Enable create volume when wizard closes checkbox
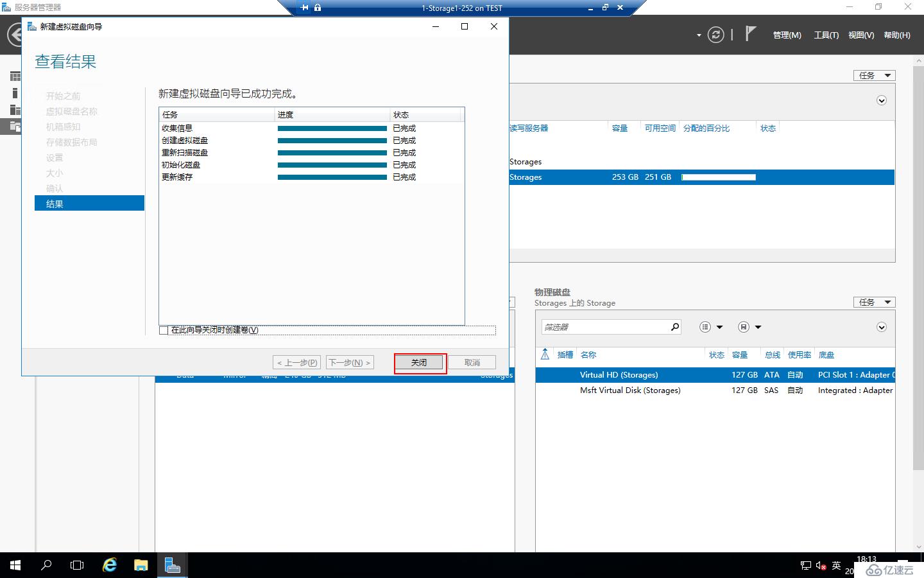This screenshot has height=578, width=924. point(164,330)
